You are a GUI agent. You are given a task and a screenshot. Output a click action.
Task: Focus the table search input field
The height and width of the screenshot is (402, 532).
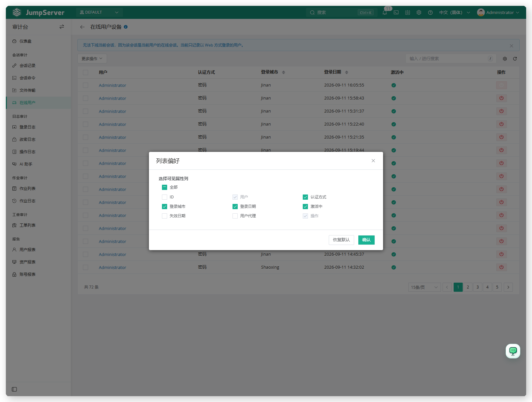tap(451, 59)
